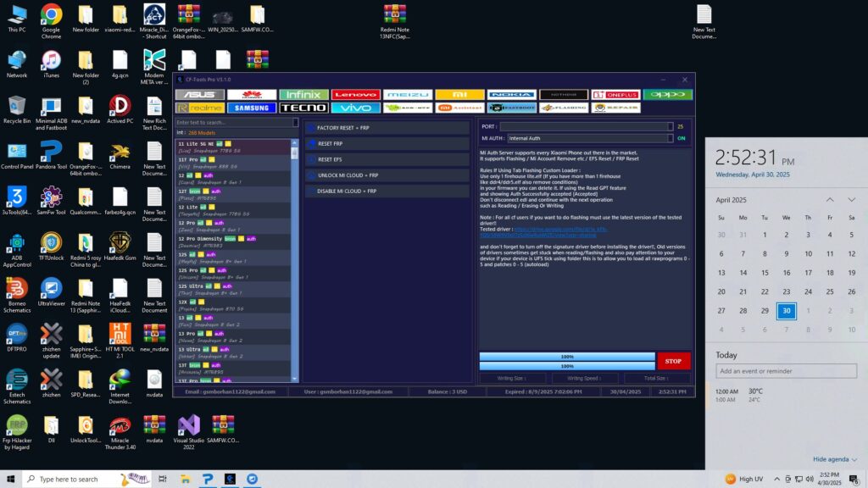
Task: Run Factory Reset + FRP operation
Action: tap(387, 128)
